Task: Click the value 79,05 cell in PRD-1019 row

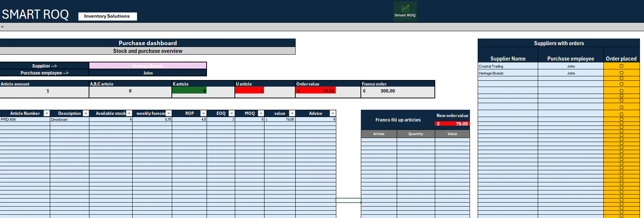Action: coord(280,120)
